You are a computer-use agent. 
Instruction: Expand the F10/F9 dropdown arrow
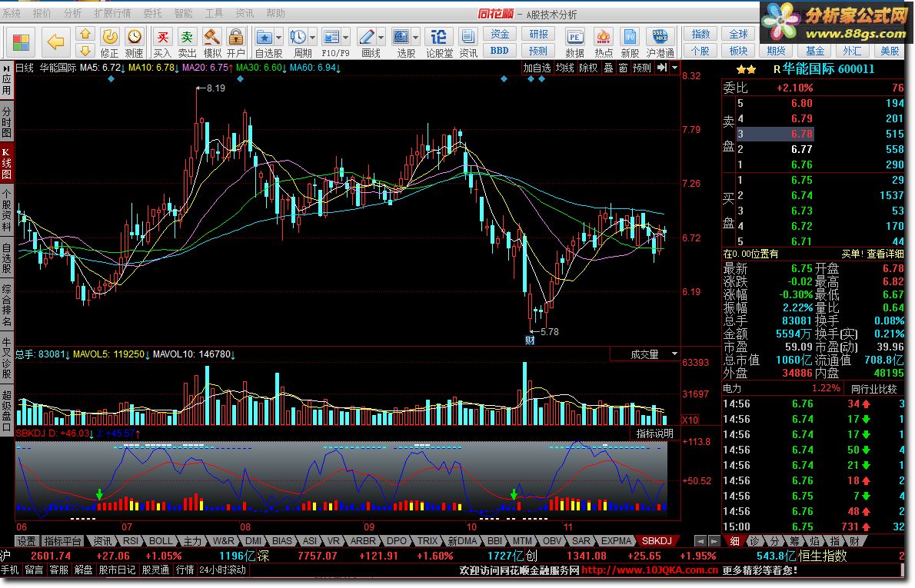345,38
